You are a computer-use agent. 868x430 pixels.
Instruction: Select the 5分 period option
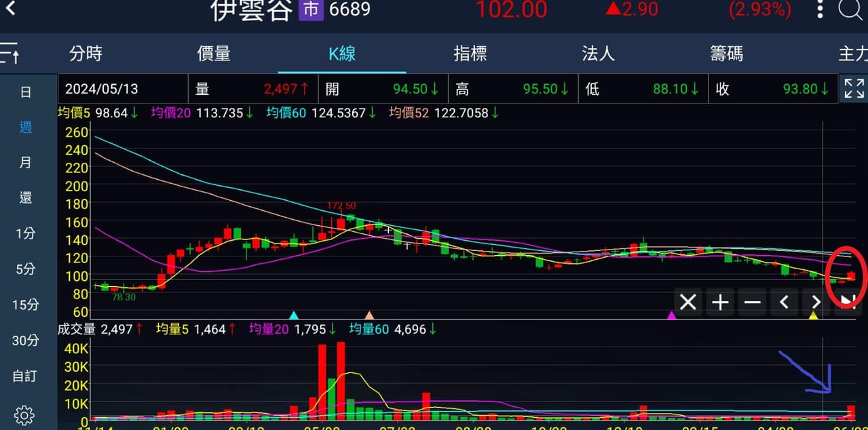coord(25,269)
